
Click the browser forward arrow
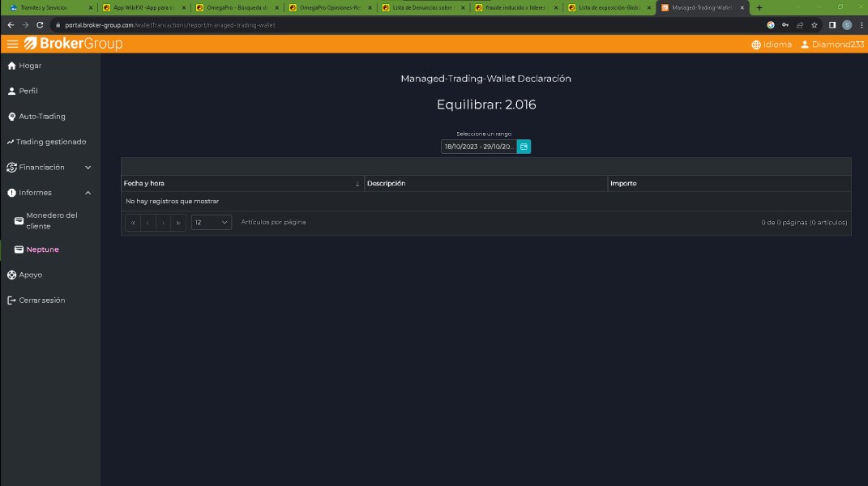(25, 25)
